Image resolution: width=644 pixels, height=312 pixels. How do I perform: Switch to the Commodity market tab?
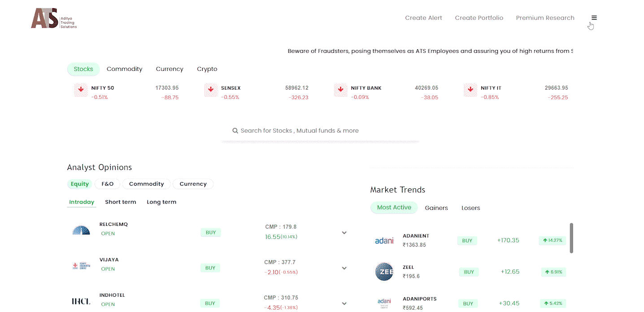click(x=124, y=69)
